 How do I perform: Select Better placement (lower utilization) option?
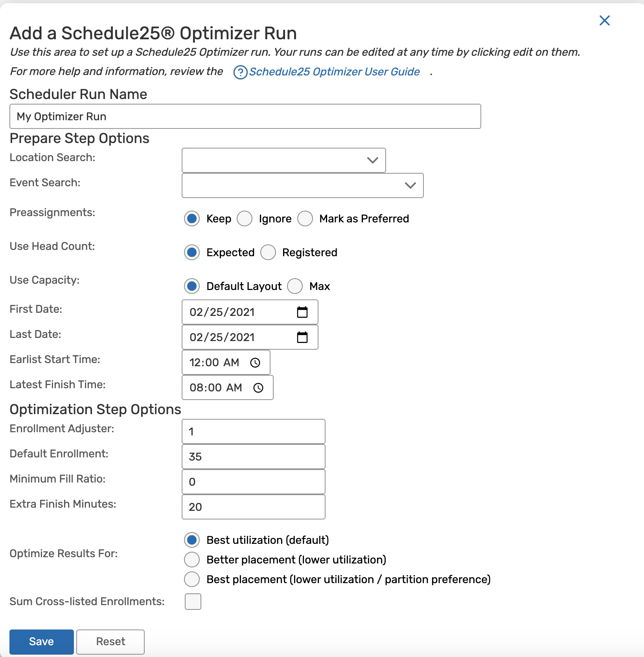[x=192, y=560]
